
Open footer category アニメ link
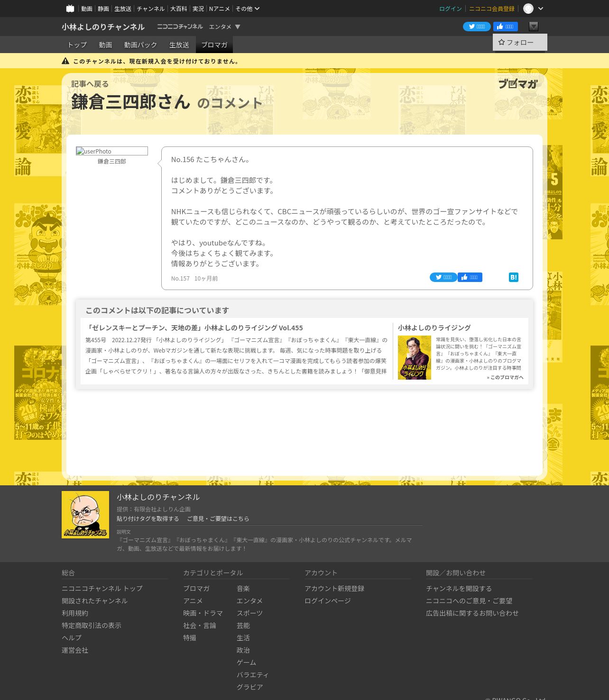pyautogui.click(x=193, y=600)
